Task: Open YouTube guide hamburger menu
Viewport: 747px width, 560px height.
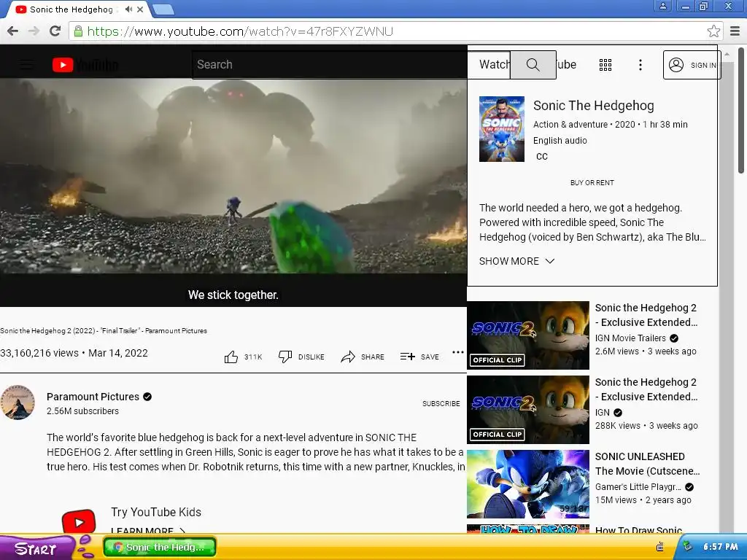Action: click(x=26, y=65)
